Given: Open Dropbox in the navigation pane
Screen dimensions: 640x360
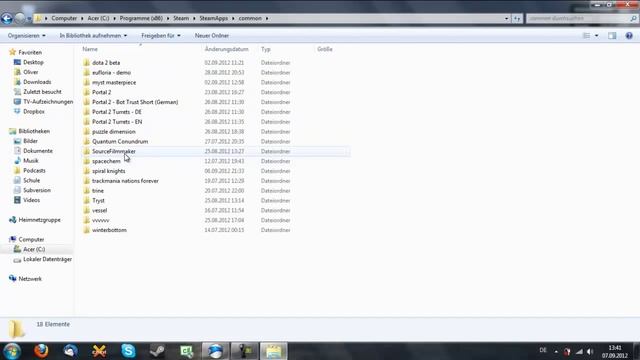Looking at the screenshot, I should pyautogui.click(x=33, y=111).
